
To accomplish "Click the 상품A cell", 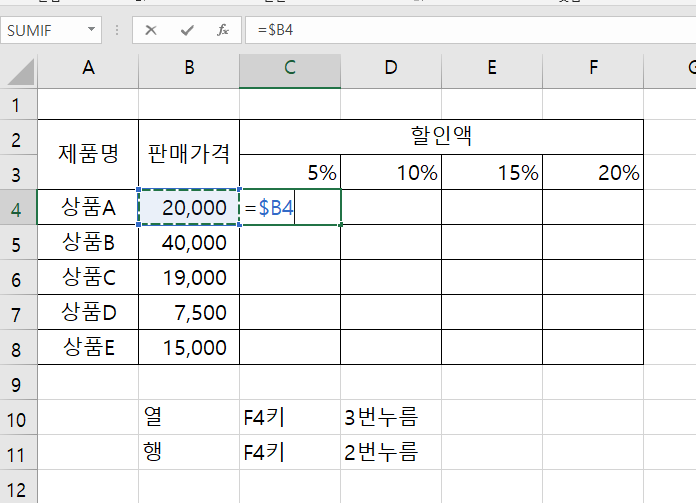I will (88, 207).
